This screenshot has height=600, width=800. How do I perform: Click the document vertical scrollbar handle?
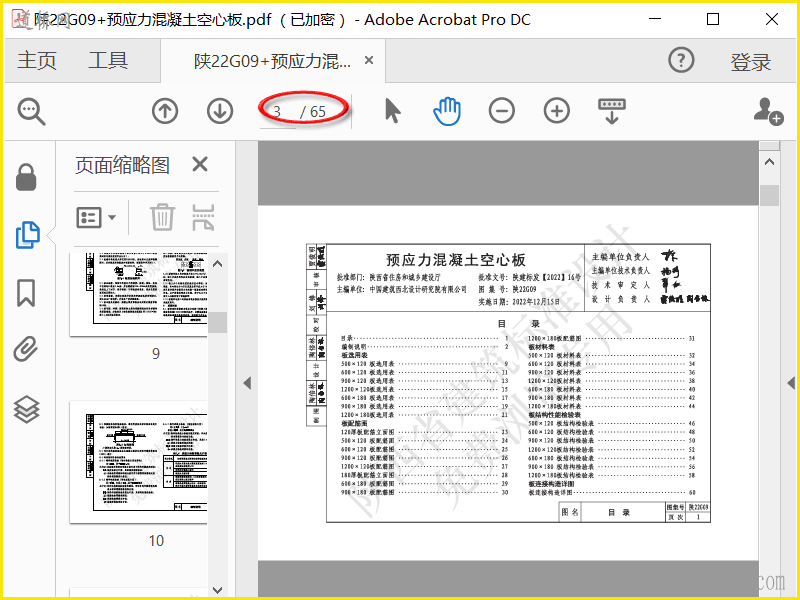tap(769, 195)
